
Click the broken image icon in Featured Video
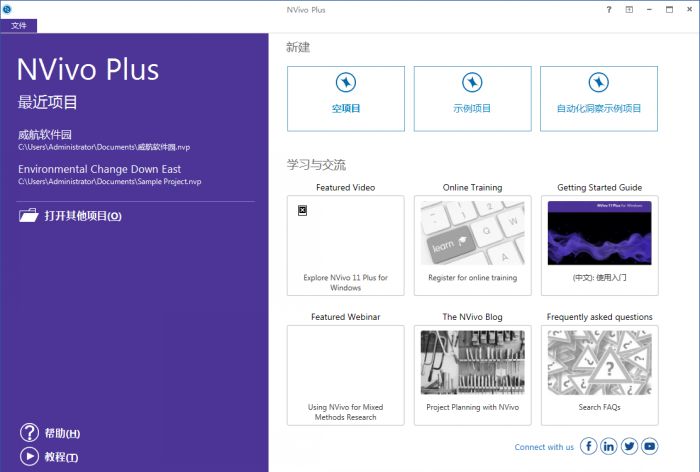[302, 210]
